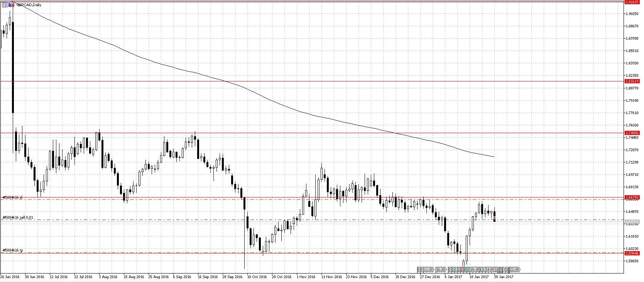Viewport: 644px width, 282px height.
Task: Click the 1.74986 red price label
Action: 632,133
